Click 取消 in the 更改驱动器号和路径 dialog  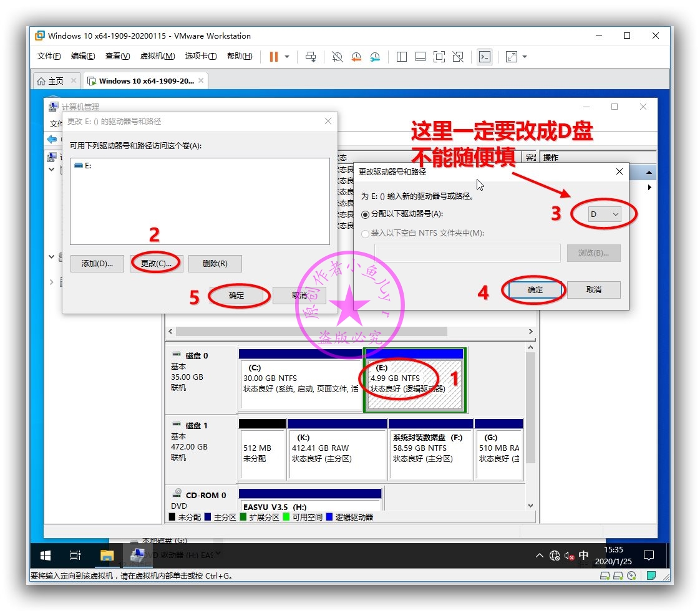tap(593, 290)
